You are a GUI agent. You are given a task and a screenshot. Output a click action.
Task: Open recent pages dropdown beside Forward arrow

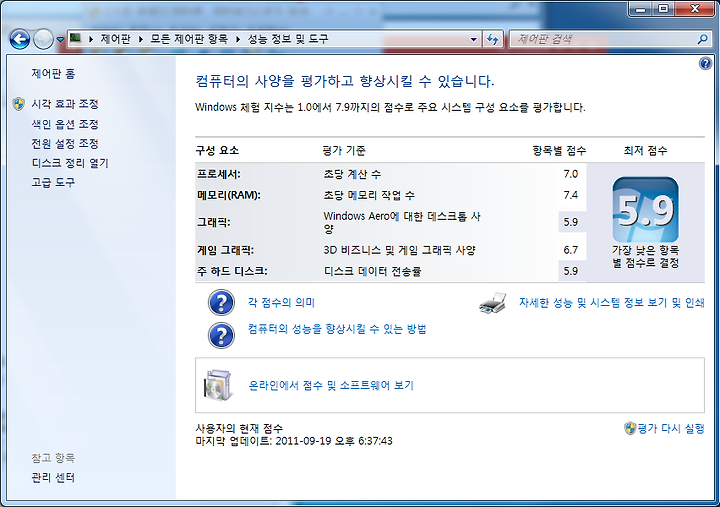60,40
